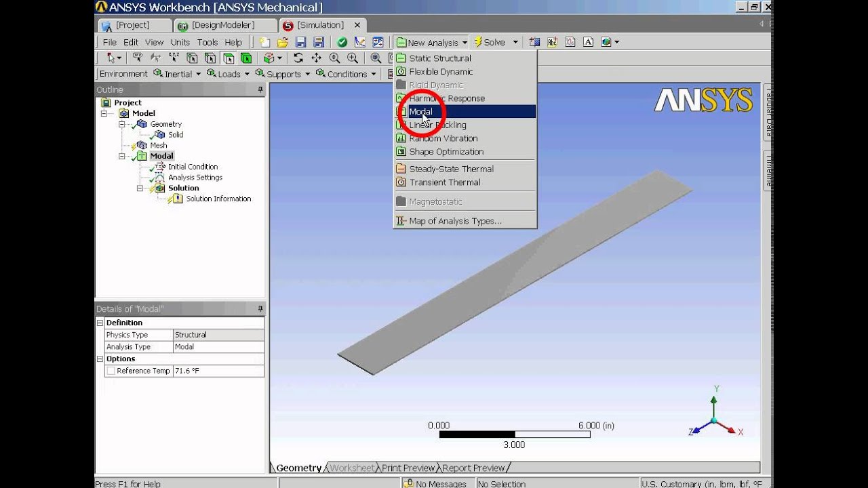
Task: Collapse the Solution tree node
Action: 140,188
